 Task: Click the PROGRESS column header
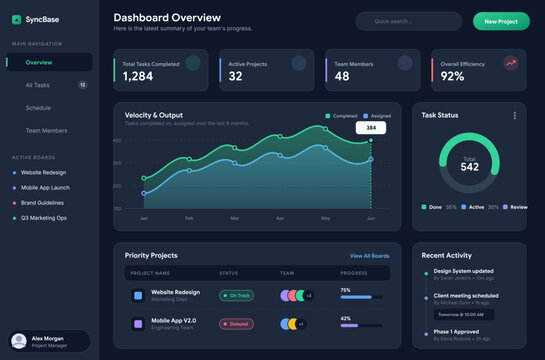pyautogui.click(x=354, y=273)
